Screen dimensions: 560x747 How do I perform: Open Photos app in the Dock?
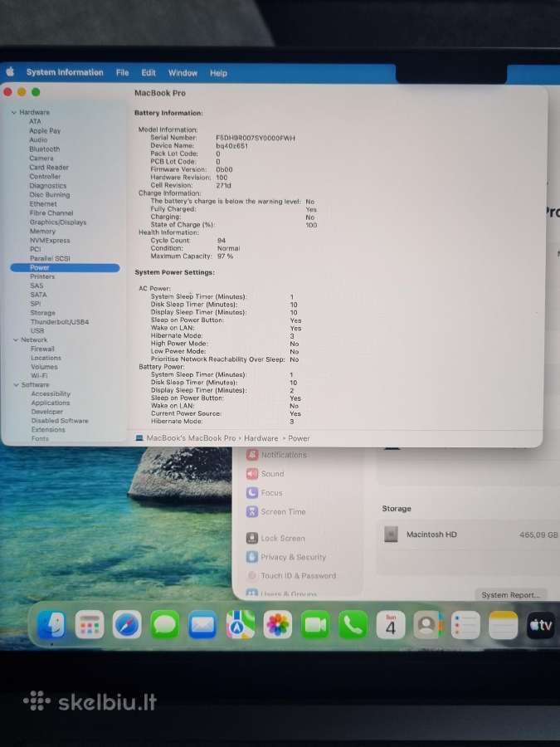278,624
